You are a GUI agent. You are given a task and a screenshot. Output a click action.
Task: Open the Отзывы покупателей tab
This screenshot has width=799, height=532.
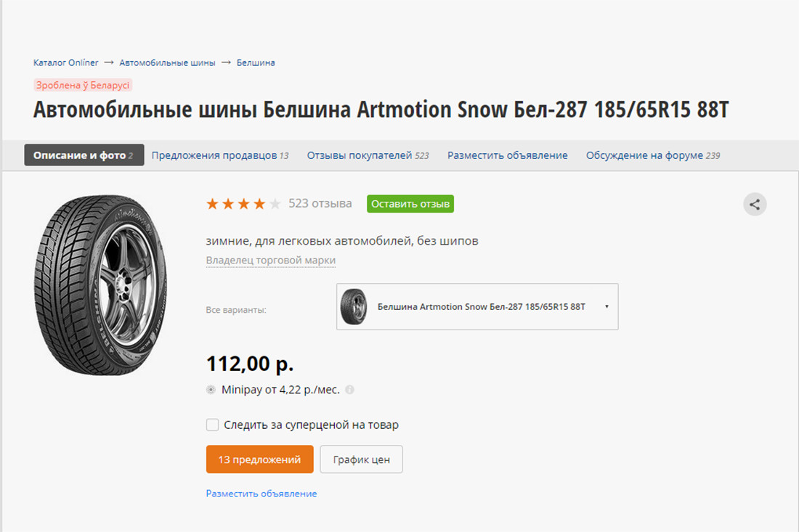368,155
